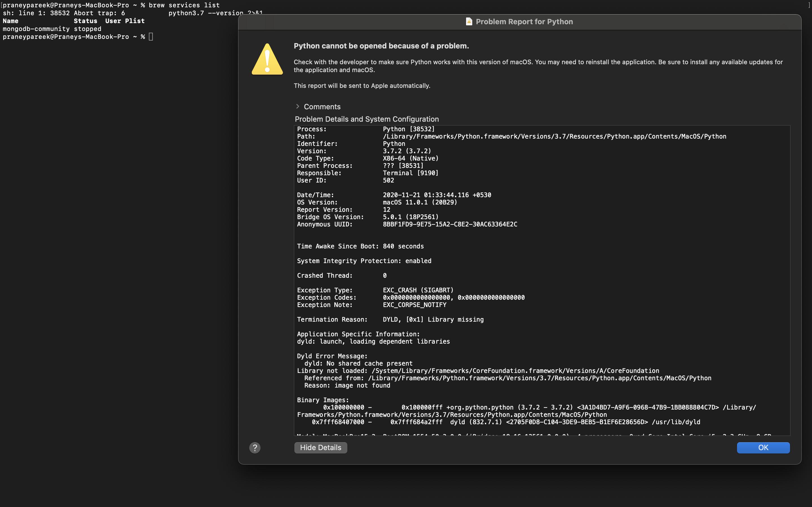This screenshot has height=507, width=812.
Task: Click the Problem Report for Python title text
Action: [524, 21]
